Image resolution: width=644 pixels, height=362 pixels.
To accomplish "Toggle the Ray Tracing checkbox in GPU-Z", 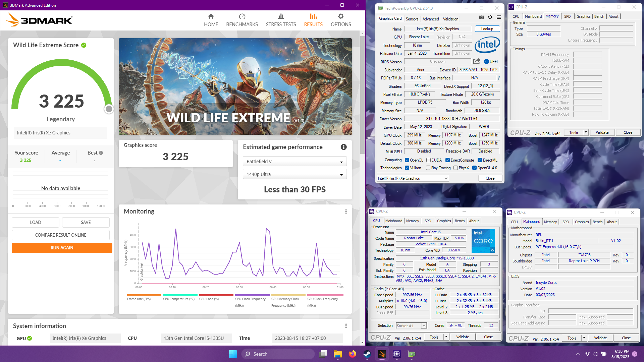I will [428, 168].
